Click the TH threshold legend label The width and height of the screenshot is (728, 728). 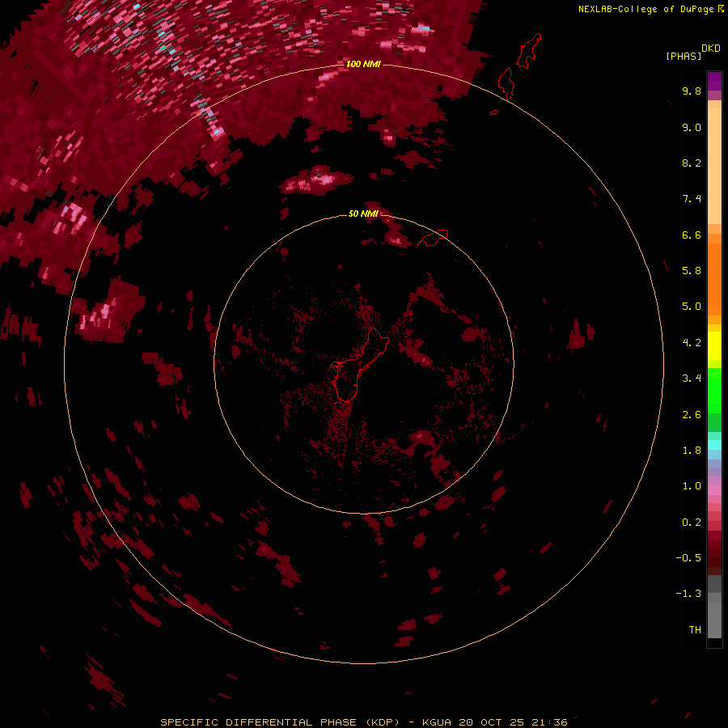[x=695, y=630]
